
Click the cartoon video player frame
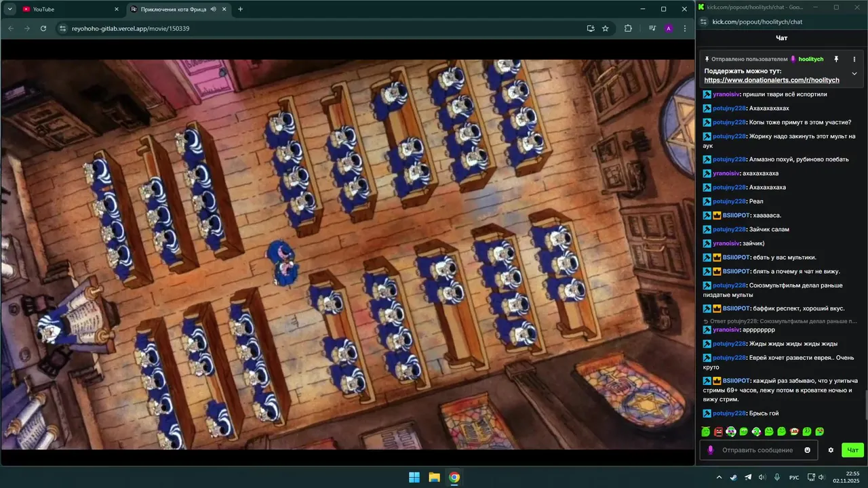coord(347,254)
